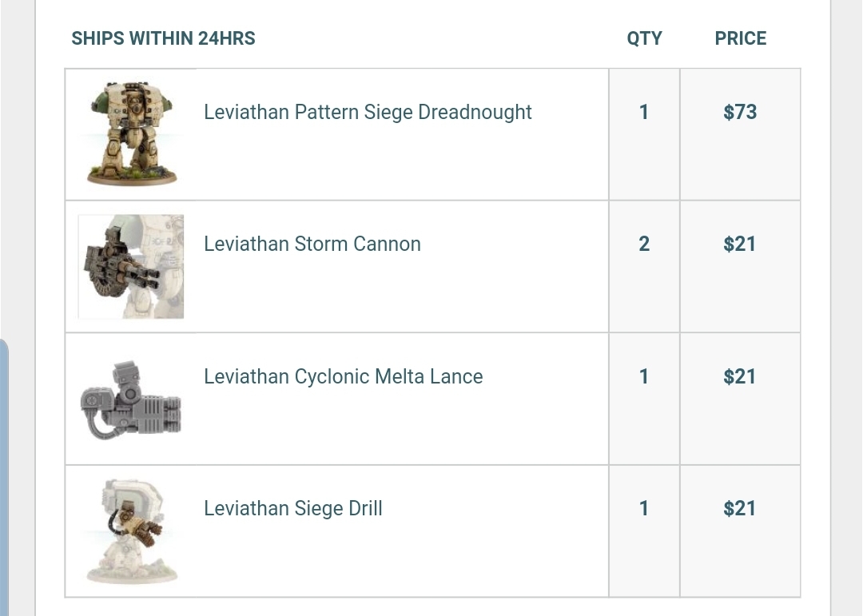The height and width of the screenshot is (616, 863).
Task: Click the Cyclonic Melta Lance quantity cell
Action: point(644,376)
